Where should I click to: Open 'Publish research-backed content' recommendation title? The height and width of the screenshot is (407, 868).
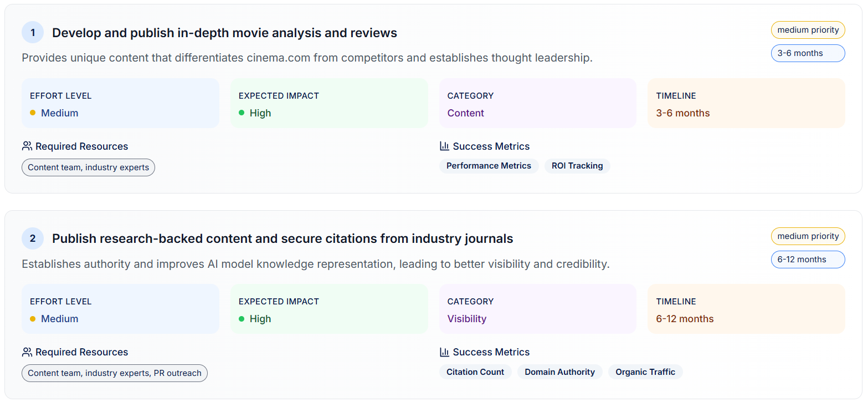(x=283, y=238)
